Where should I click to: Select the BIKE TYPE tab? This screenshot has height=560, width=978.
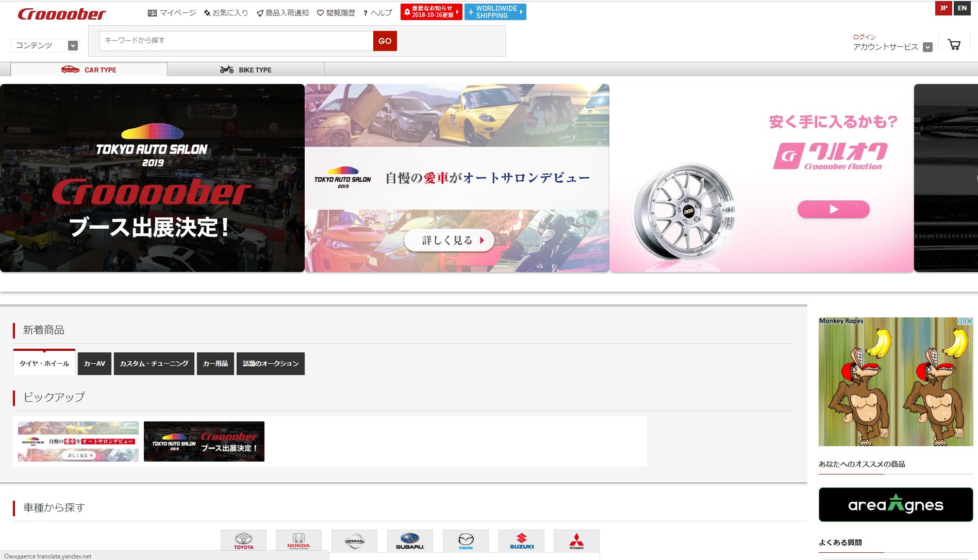point(246,70)
